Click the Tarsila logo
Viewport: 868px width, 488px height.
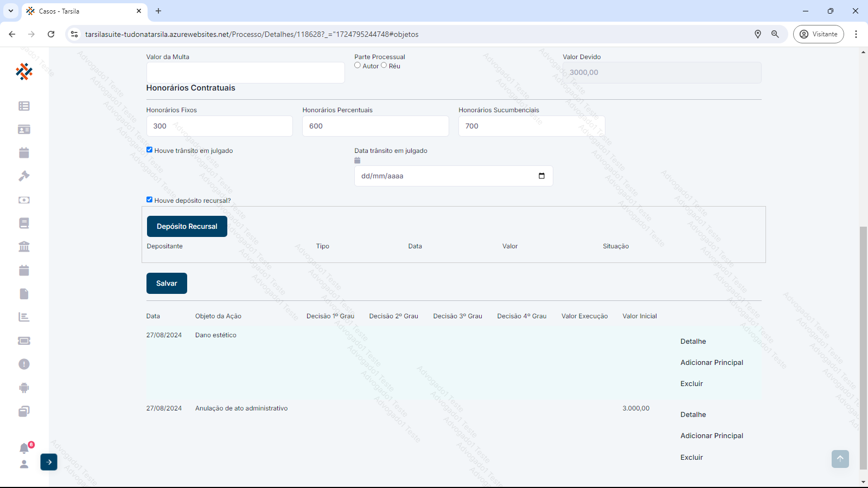click(24, 71)
